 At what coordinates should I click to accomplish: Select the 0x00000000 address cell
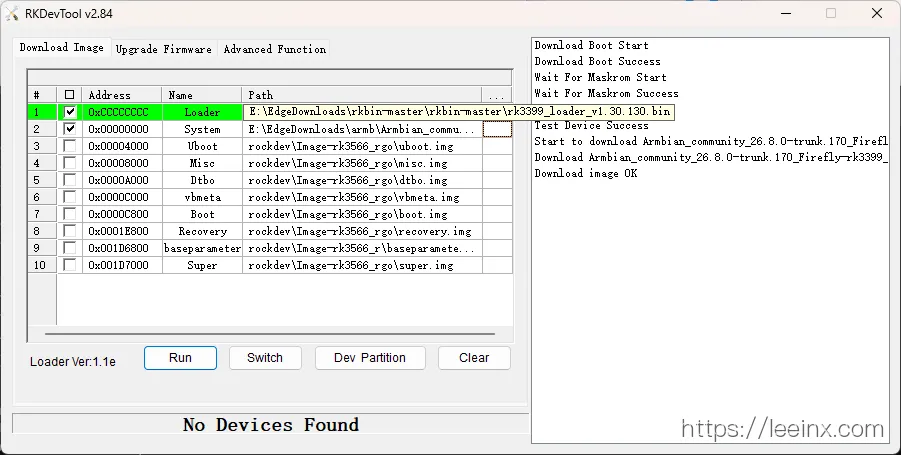point(122,129)
